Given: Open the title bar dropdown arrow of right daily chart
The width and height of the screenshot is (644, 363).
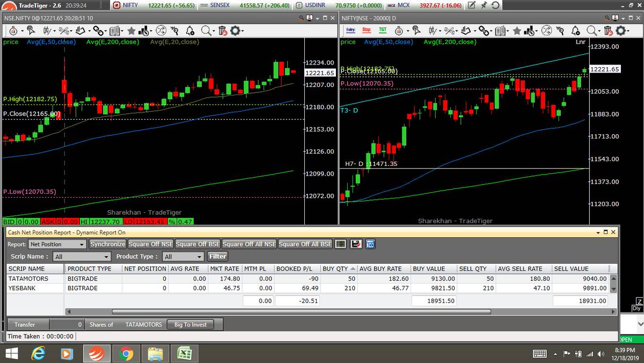Looking at the screenshot, I should 623,19.
